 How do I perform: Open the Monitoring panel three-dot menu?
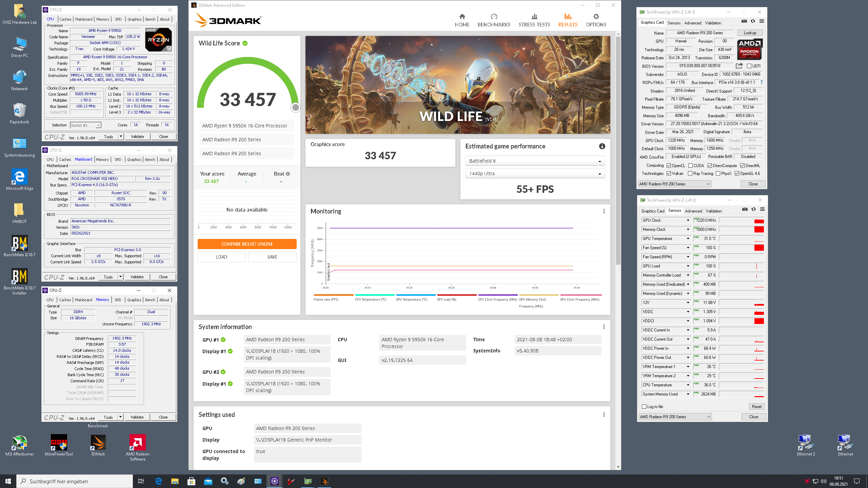(x=604, y=211)
